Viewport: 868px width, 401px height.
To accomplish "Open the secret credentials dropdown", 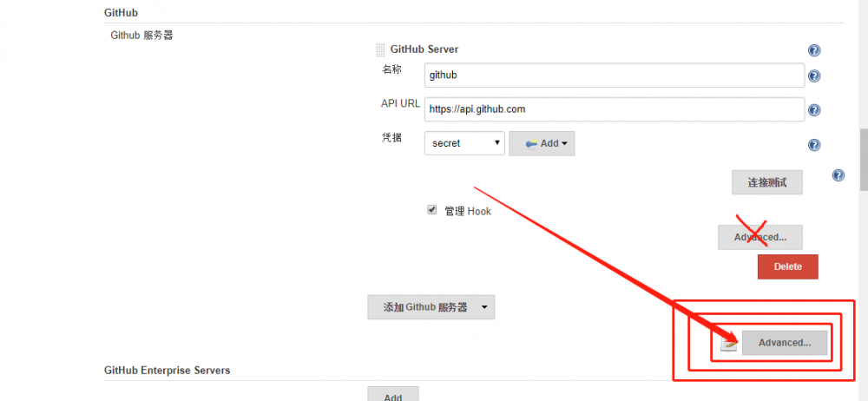I will [x=464, y=143].
